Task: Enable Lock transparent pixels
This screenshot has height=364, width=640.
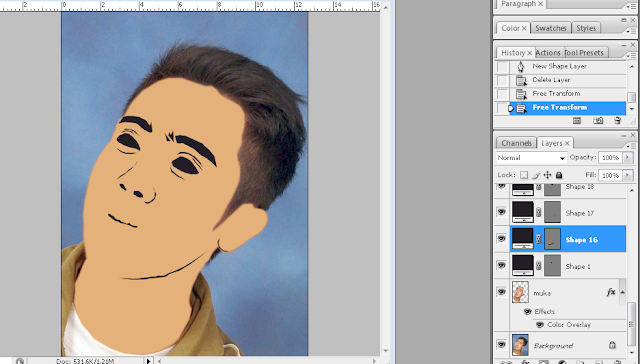Action: coord(524,175)
